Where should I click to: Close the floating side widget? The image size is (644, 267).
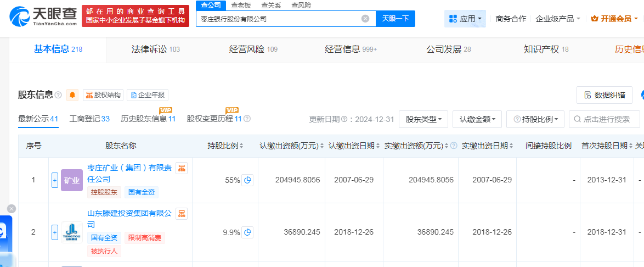pyautogui.click(x=12, y=209)
